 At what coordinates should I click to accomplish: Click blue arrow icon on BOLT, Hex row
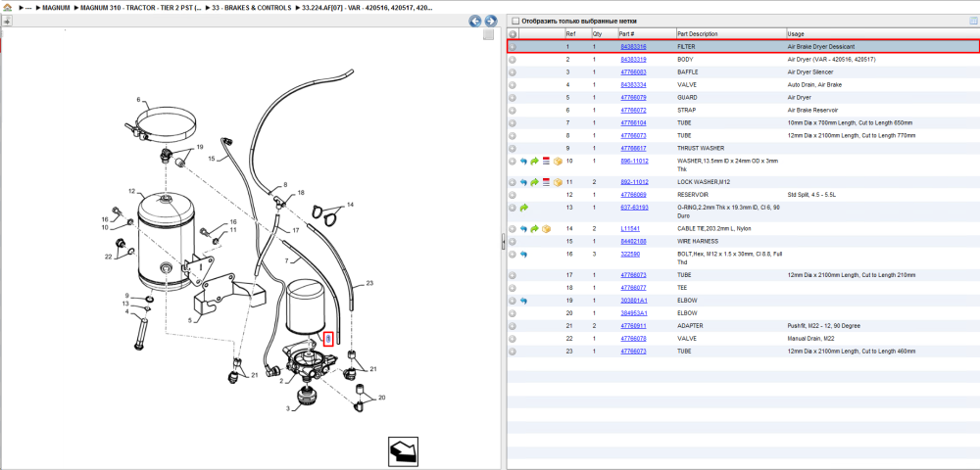(x=523, y=254)
